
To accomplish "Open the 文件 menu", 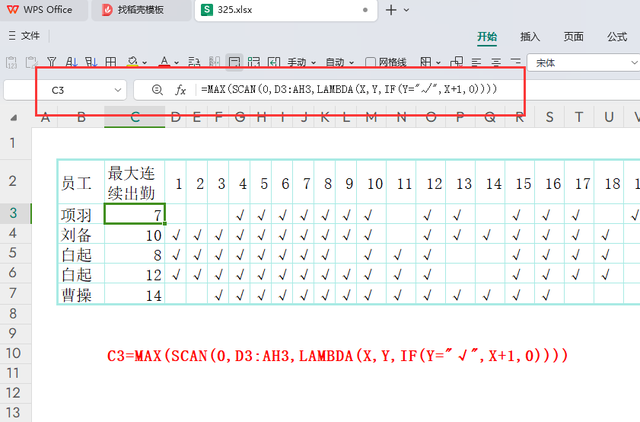I will pos(30,36).
